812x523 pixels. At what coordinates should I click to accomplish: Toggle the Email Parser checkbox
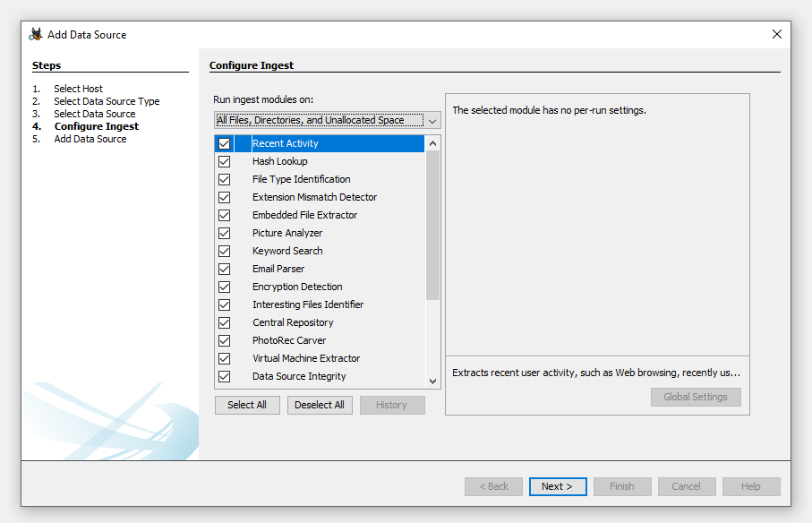(x=224, y=270)
